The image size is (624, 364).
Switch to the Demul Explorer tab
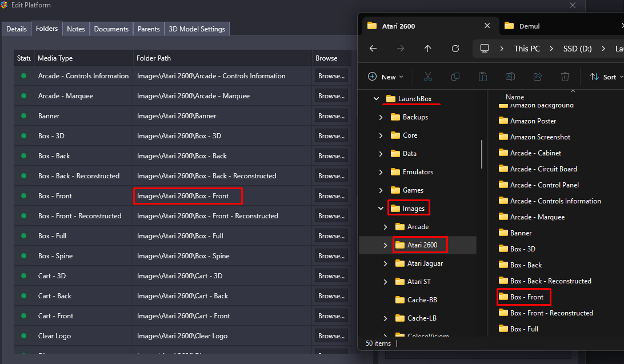pyautogui.click(x=529, y=26)
